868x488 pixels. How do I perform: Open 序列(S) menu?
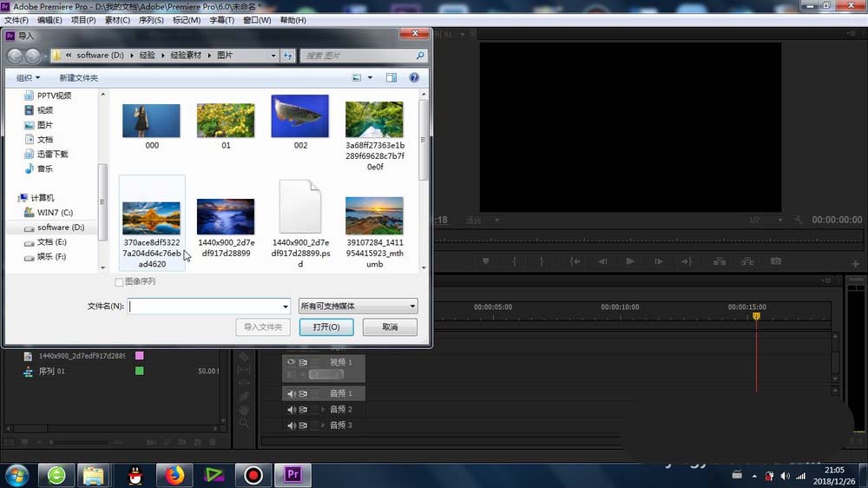point(150,20)
